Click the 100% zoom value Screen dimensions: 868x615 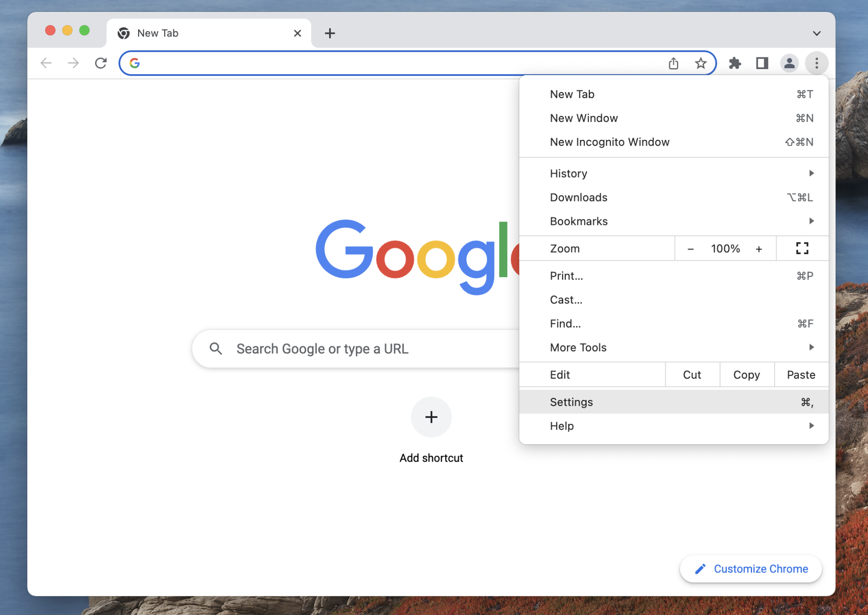pyautogui.click(x=725, y=249)
